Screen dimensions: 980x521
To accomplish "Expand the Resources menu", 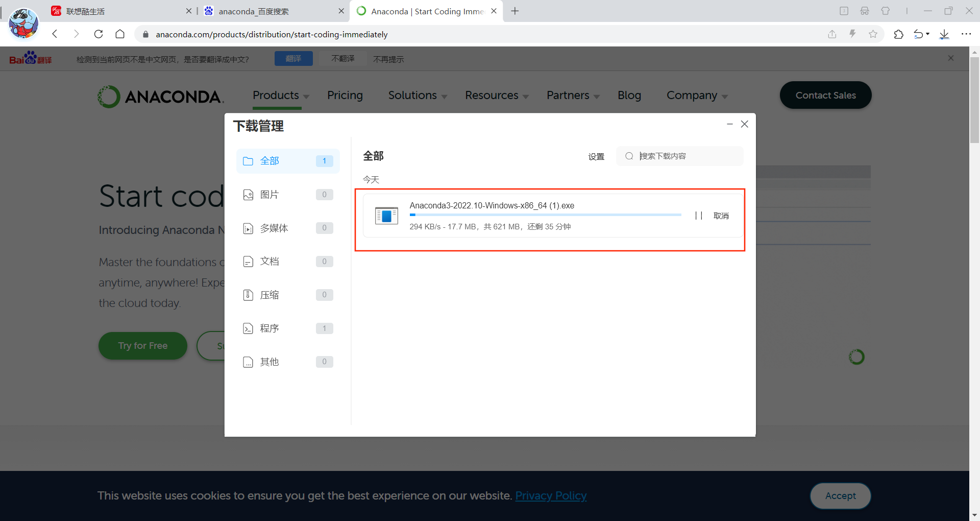I will [497, 96].
